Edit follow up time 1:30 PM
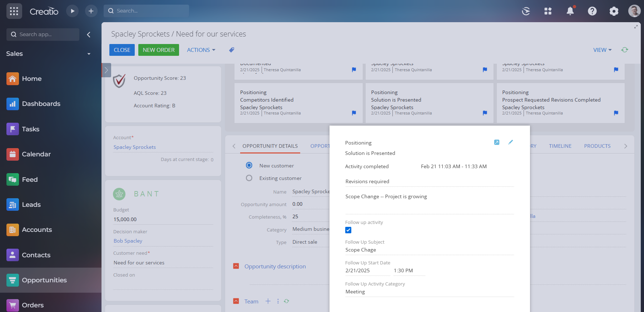644x312 pixels. 409,270
